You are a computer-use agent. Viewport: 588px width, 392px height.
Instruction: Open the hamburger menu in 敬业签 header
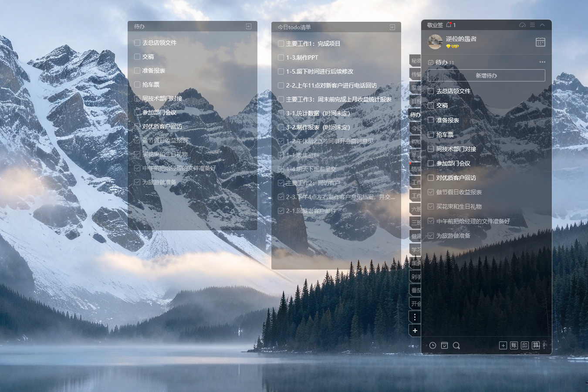[x=532, y=25]
